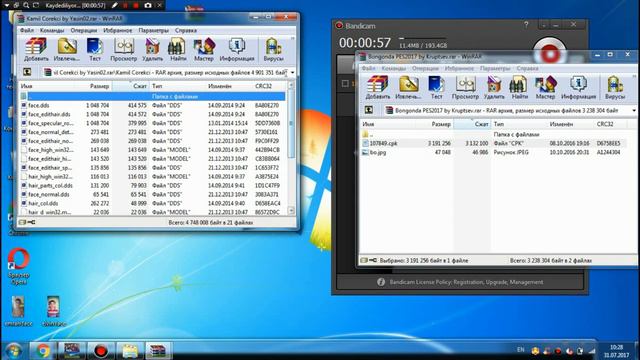Click Просмотр icon in Bongonda PES2017 WinRAR window

pyautogui.click(x=465, y=87)
